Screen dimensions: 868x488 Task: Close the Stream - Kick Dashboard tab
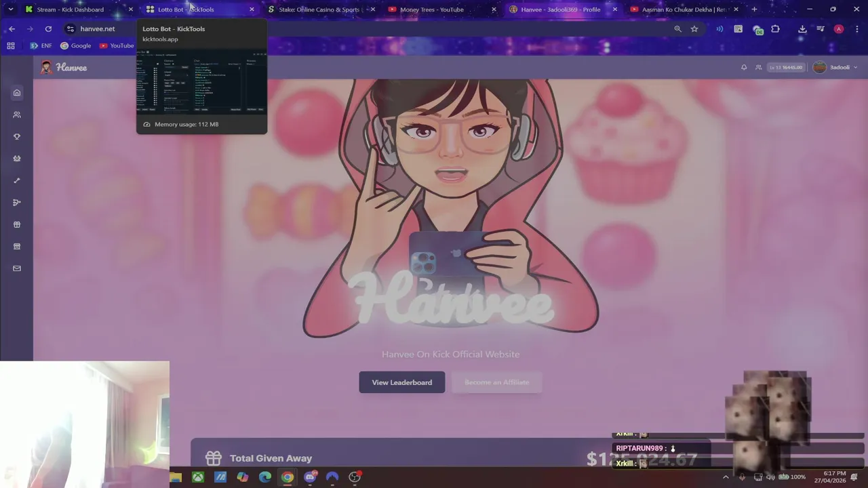click(131, 9)
